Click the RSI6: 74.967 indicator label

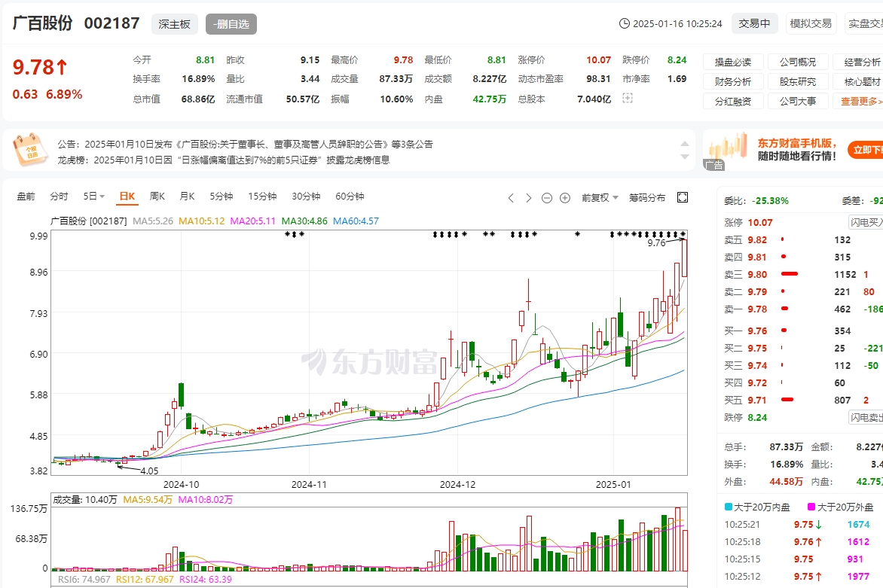(84, 579)
